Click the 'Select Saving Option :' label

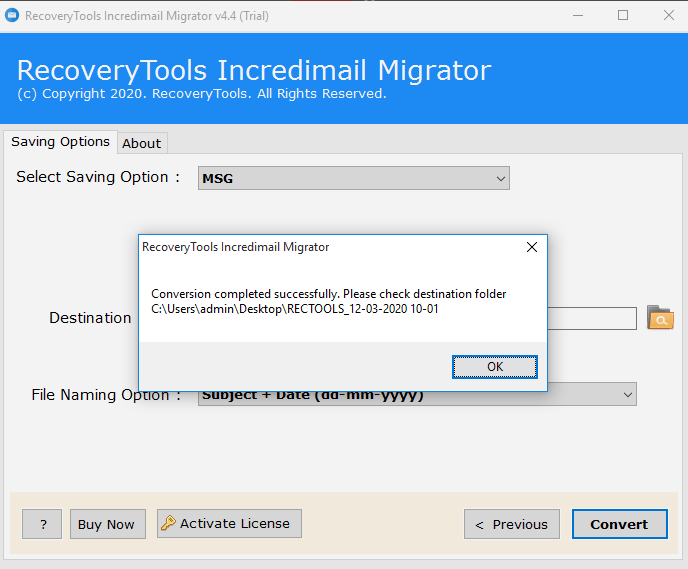[98, 177]
